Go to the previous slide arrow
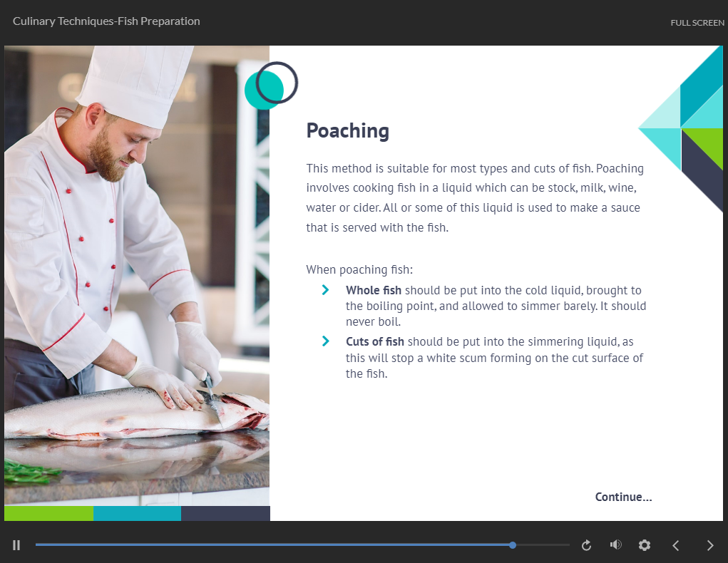 [676, 545]
